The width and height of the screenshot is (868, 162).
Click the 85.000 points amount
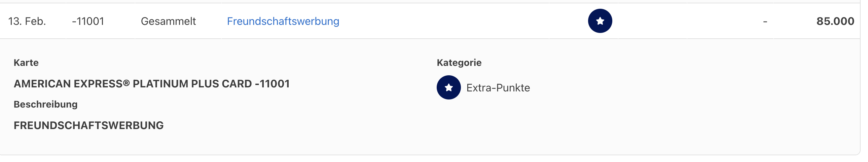835,21
